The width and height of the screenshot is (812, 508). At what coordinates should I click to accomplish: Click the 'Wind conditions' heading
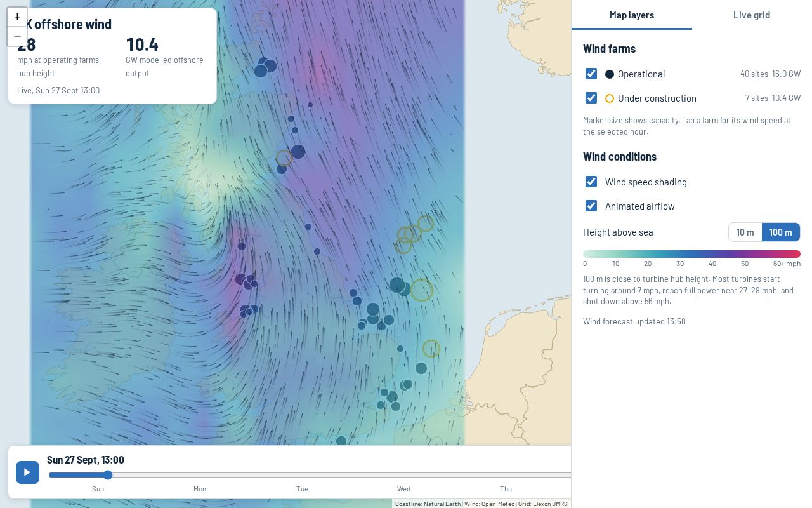coord(620,156)
